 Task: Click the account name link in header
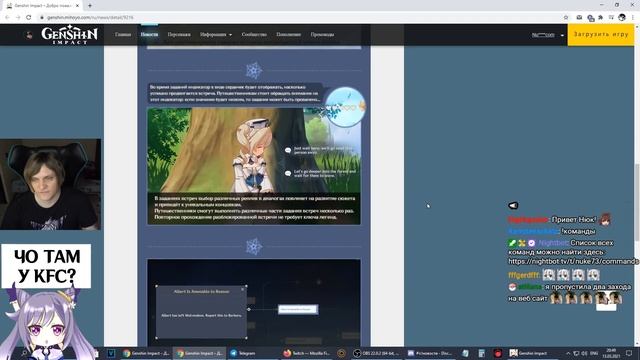click(543, 35)
